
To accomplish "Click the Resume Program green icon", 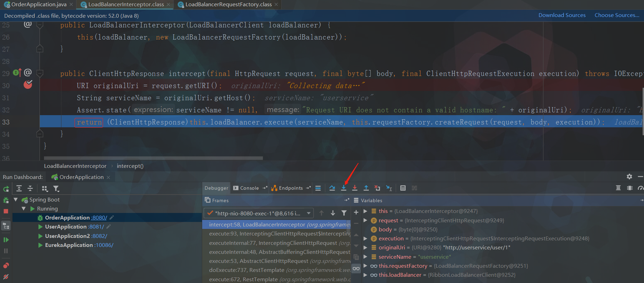I will (x=6, y=240).
